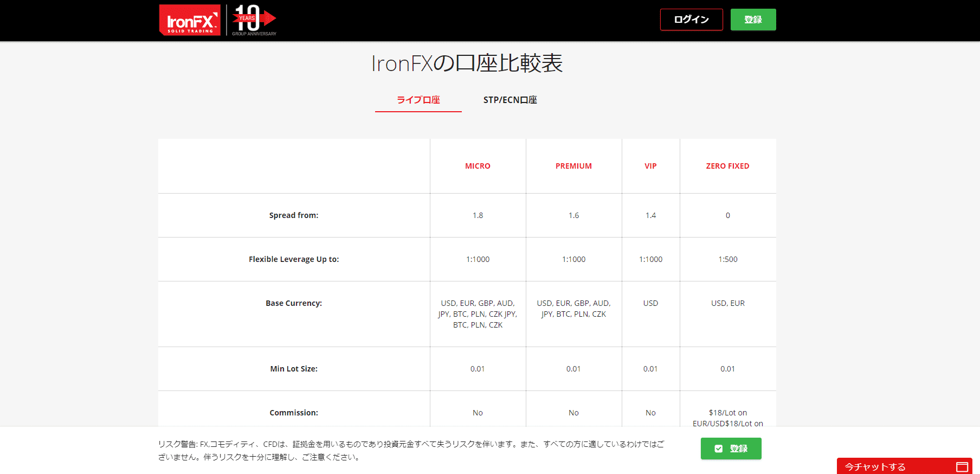980x474 pixels.
Task: Click MICRO base currency list cell
Action: (x=478, y=314)
